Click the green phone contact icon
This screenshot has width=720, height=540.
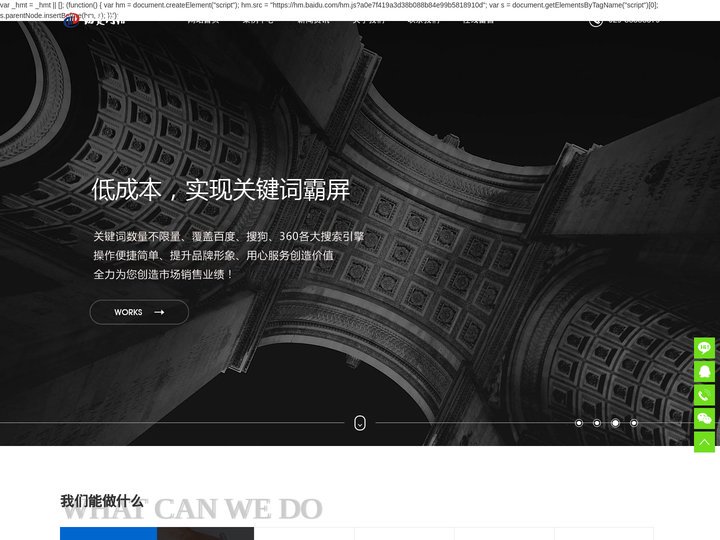click(x=704, y=395)
